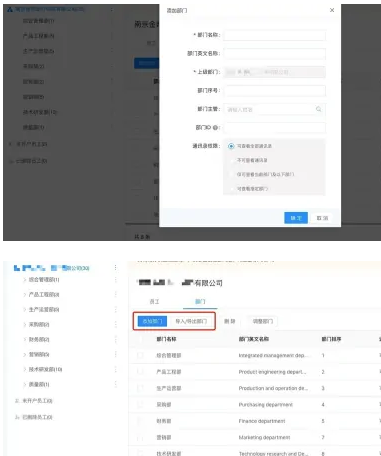Expand 营销部 chevron in lower screenshot tree
Screen dimensions: 381x456
click(x=24, y=354)
